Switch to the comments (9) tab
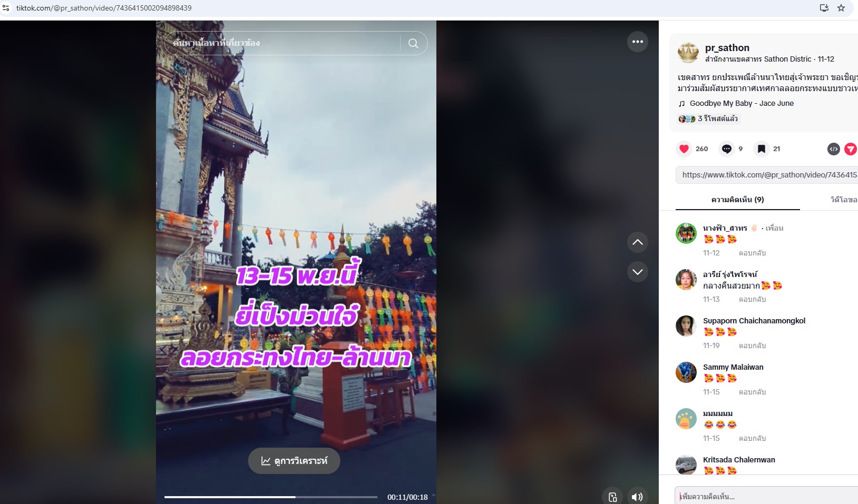 pyautogui.click(x=737, y=200)
